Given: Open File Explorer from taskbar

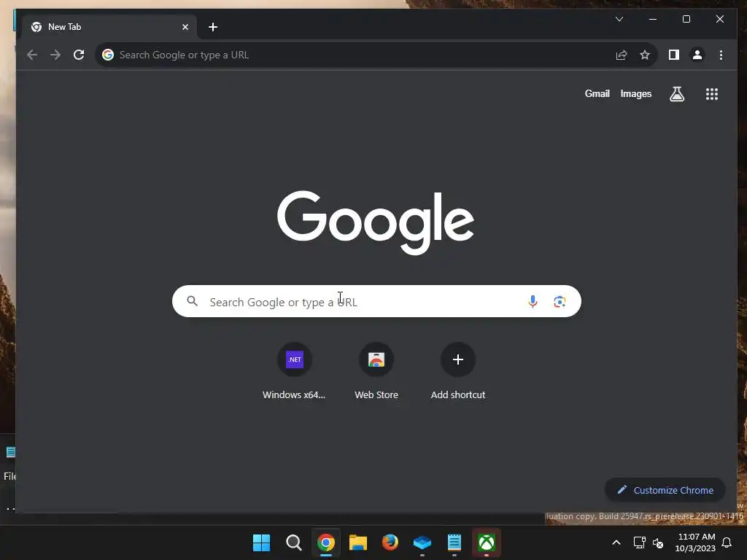Looking at the screenshot, I should [x=357, y=542].
